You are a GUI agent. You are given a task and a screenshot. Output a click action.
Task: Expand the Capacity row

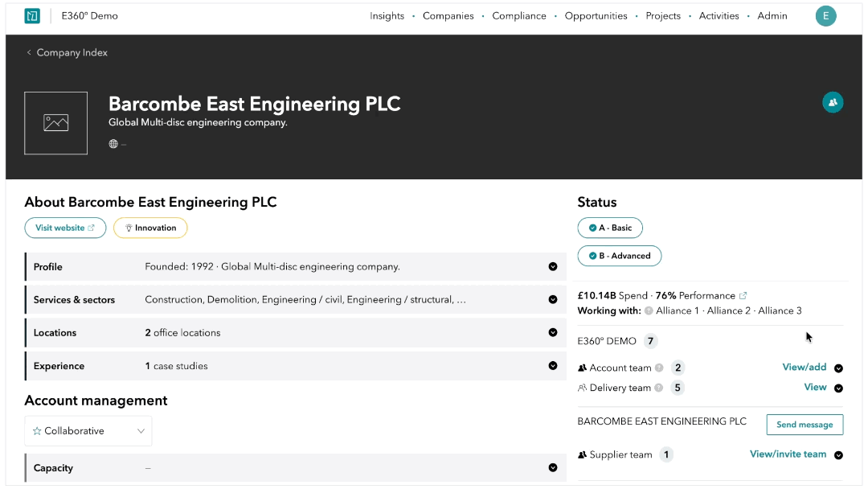pyautogui.click(x=552, y=468)
